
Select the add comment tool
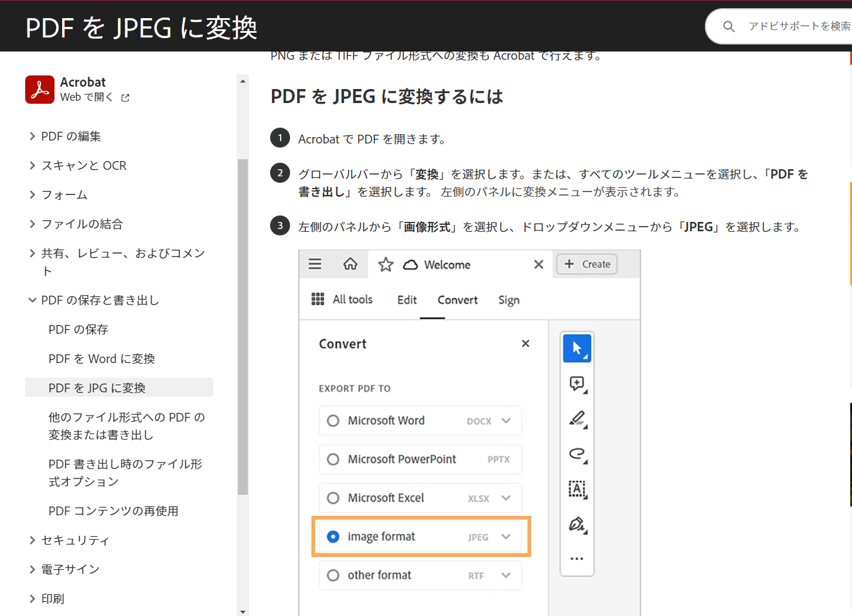tap(578, 384)
